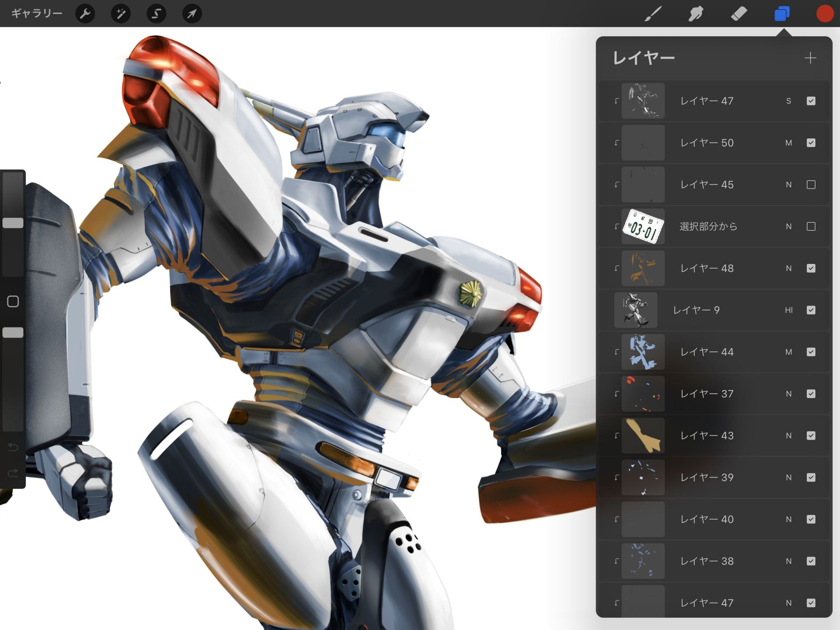Viewport: 840px width, 630px height.
Task: Open blend mode N on レイヤー 48
Action: [789, 268]
